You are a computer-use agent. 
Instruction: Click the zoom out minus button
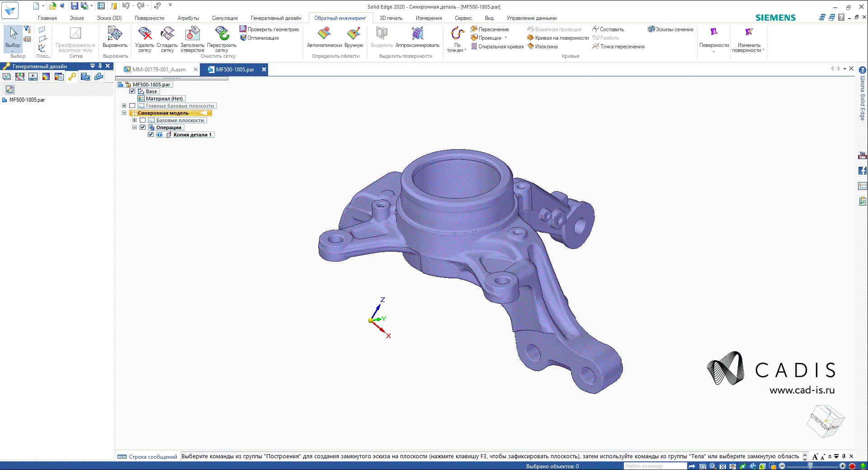(x=782, y=466)
